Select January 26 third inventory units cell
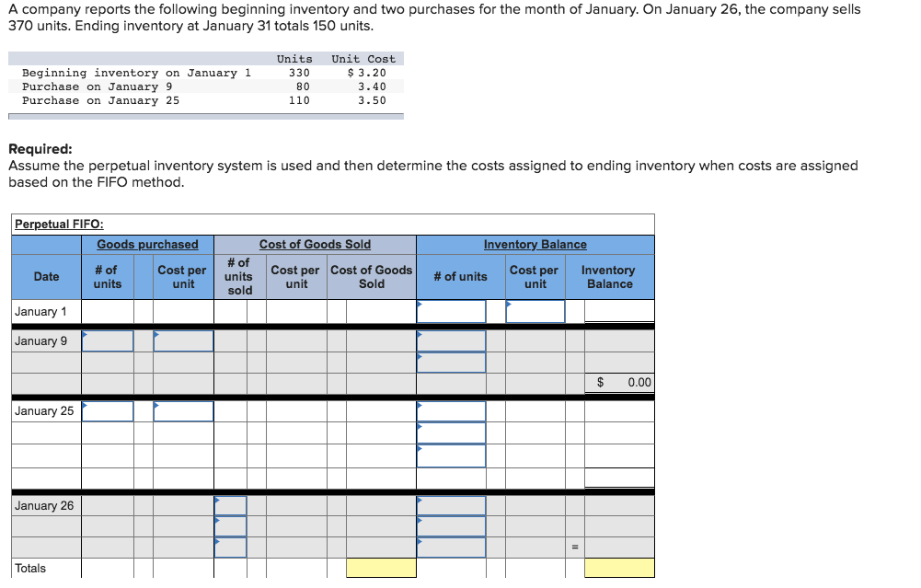 click(x=451, y=548)
